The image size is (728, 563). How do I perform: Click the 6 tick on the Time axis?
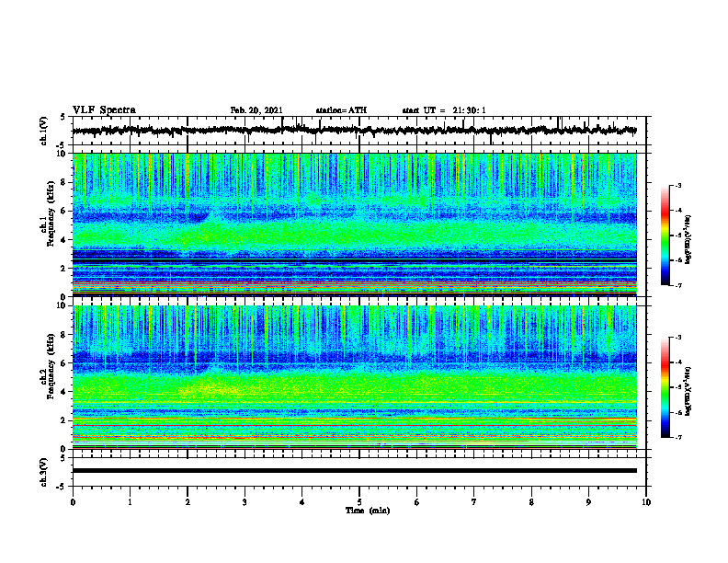pyautogui.click(x=416, y=502)
